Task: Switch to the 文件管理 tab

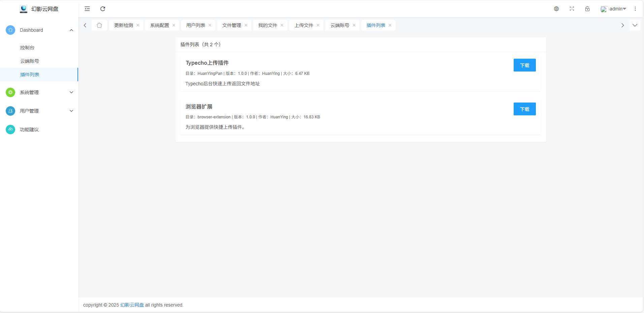Action: 232,25
